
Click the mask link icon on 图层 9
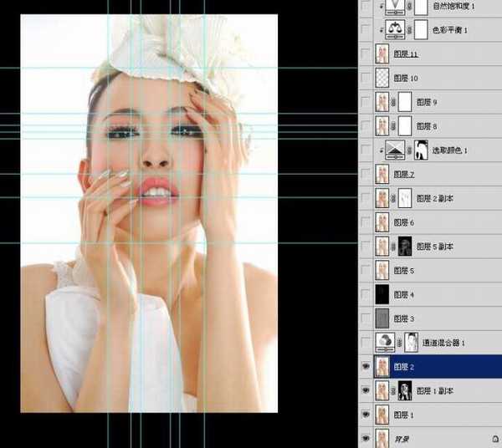point(393,102)
